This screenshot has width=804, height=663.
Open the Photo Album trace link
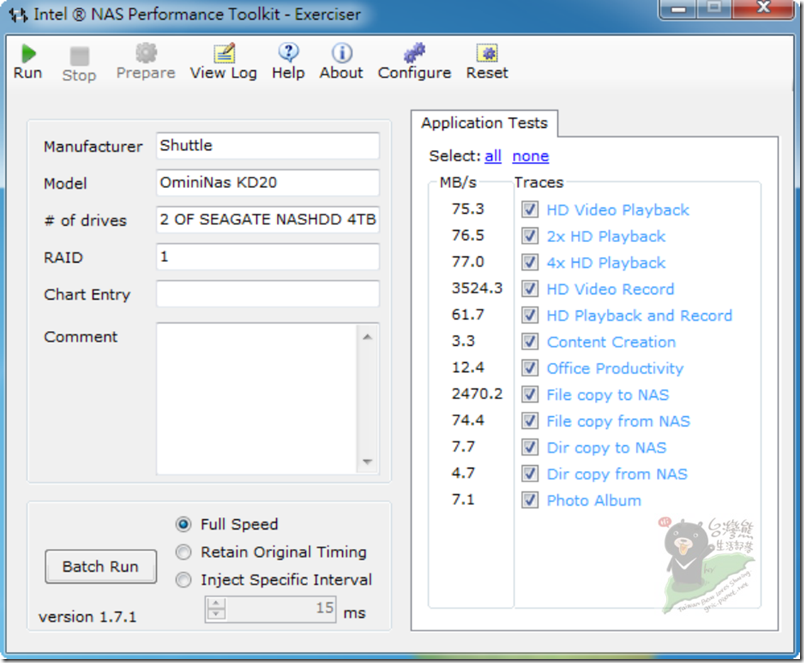(x=594, y=500)
